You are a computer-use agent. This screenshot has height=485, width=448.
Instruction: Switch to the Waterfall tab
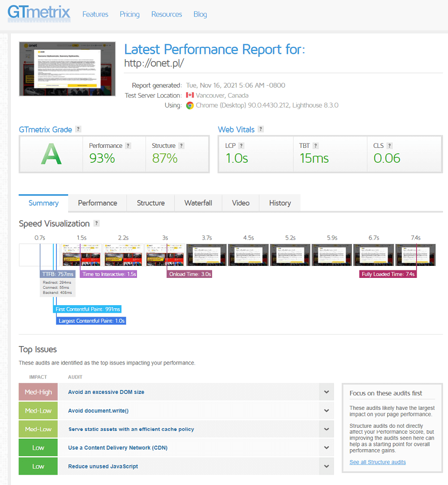[x=198, y=203]
